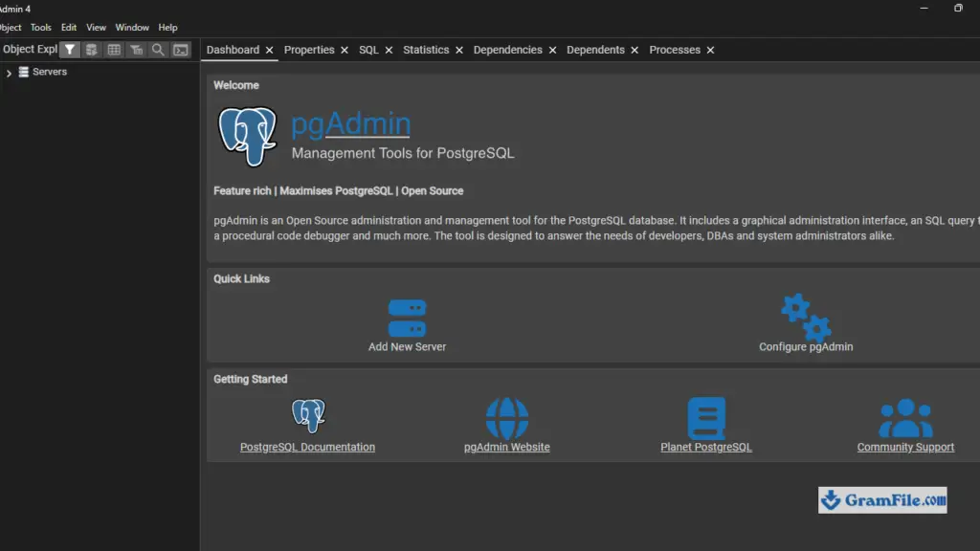Close the Processes tab

(711, 50)
